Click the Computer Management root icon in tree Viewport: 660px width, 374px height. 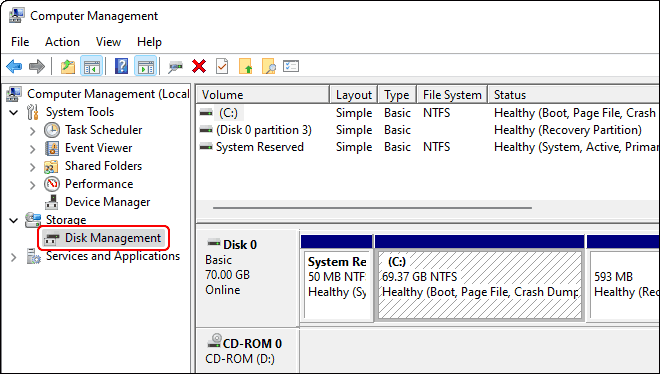click(x=14, y=94)
